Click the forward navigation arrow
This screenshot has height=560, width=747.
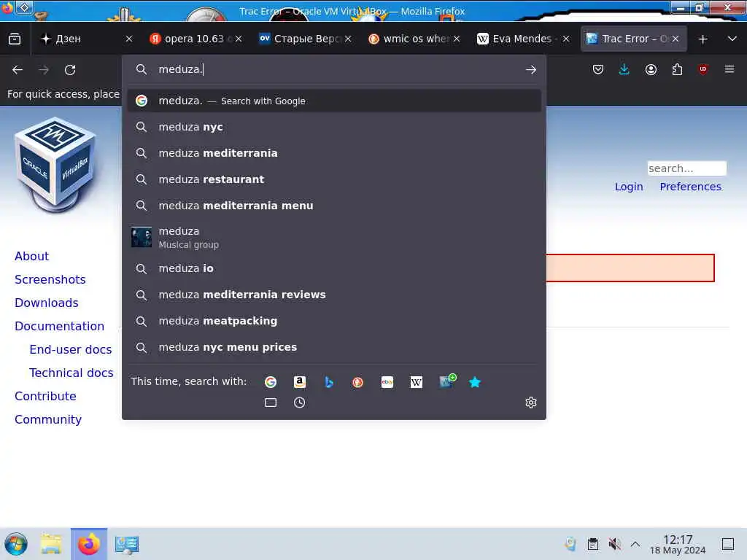coord(44,70)
